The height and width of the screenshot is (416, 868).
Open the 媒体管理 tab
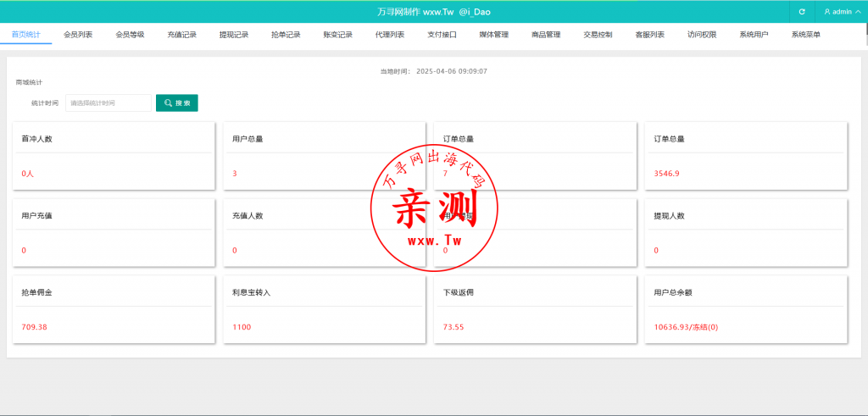point(494,34)
